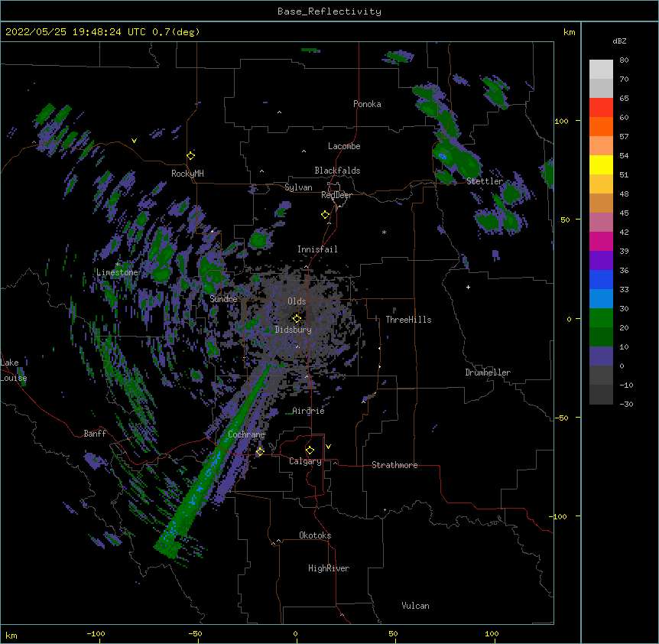659x644 pixels.
Task: Click the -30 value on dBZ scale
Action: 626,405
